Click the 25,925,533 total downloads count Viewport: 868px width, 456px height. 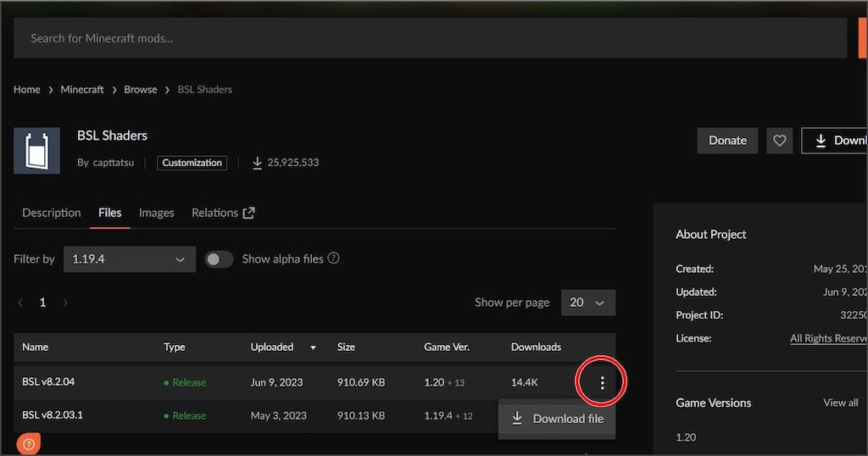pyautogui.click(x=292, y=163)
